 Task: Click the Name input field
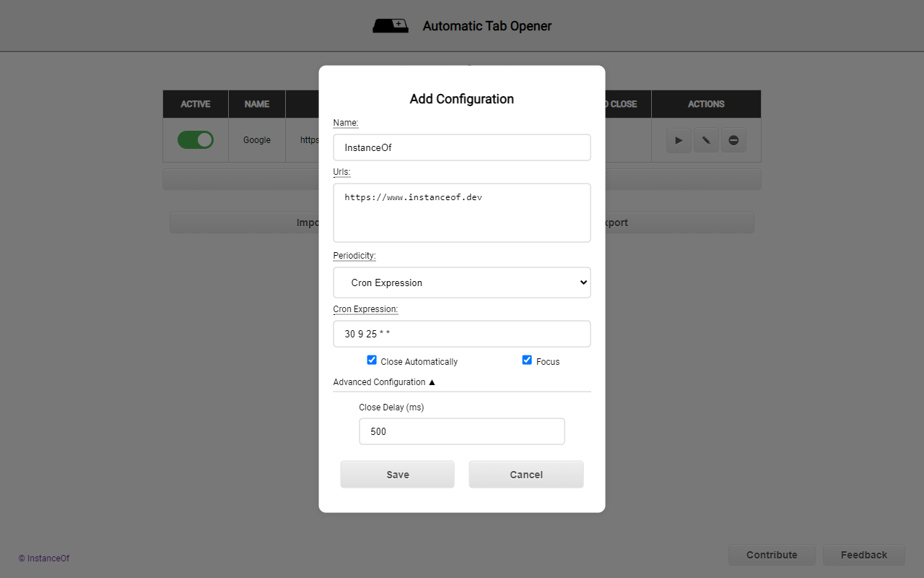tap(462, 147)
